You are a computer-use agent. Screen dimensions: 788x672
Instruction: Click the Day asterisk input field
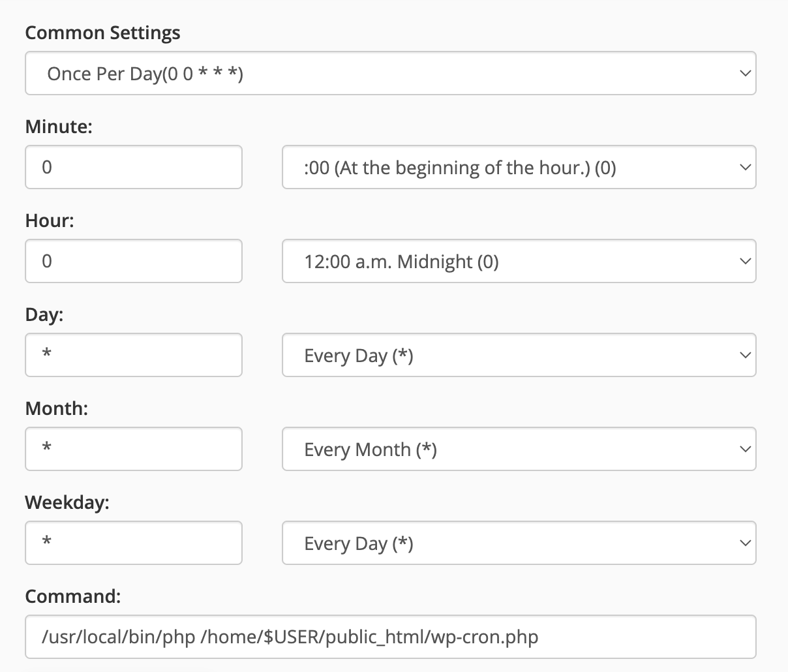click(x=134, y=356)
